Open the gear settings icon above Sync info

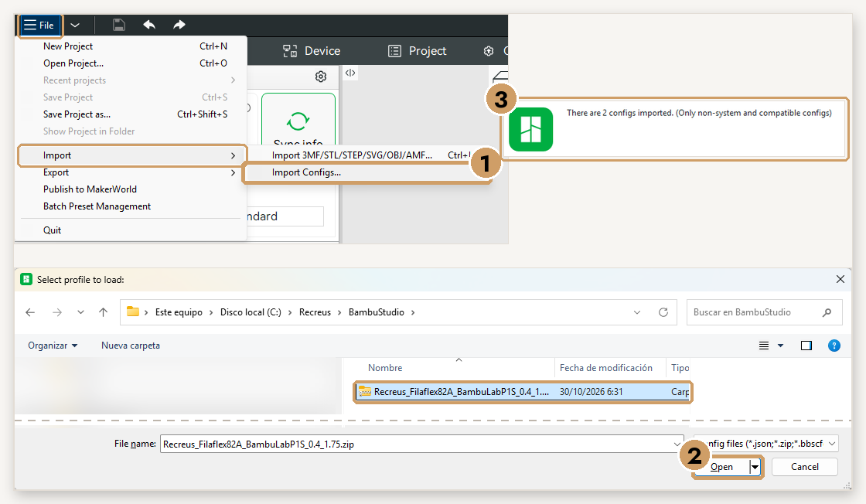[x=321, y=77]
